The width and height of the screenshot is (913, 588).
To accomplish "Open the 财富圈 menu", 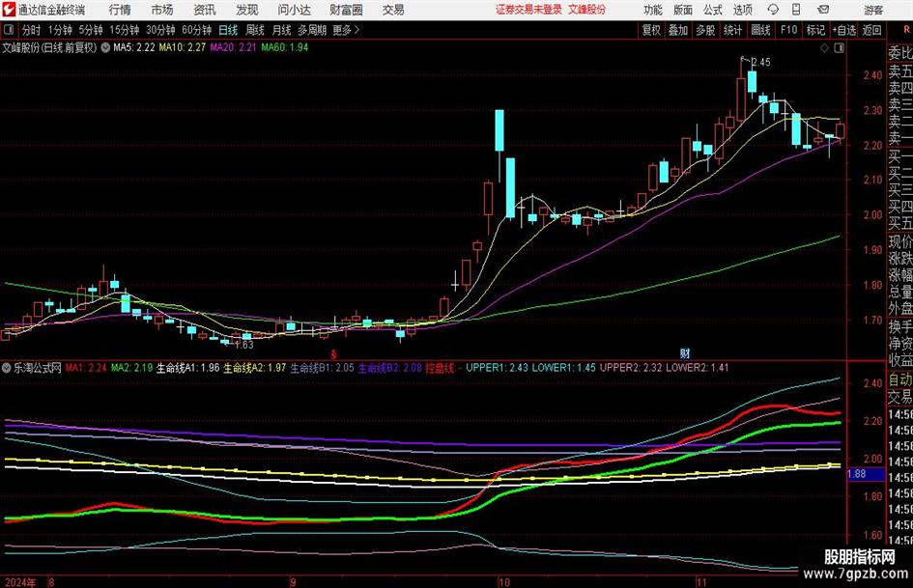I will tap(346, 10).
